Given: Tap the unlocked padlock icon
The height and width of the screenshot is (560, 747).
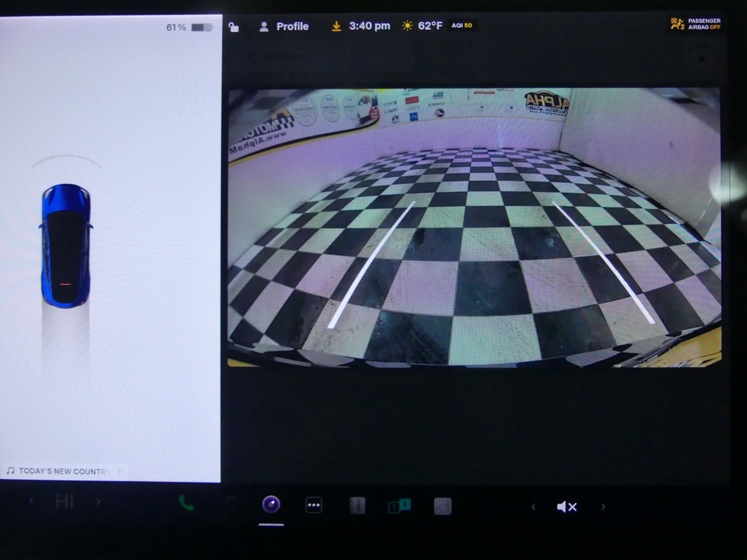Looking at the screenshot, I should point(234,27).
